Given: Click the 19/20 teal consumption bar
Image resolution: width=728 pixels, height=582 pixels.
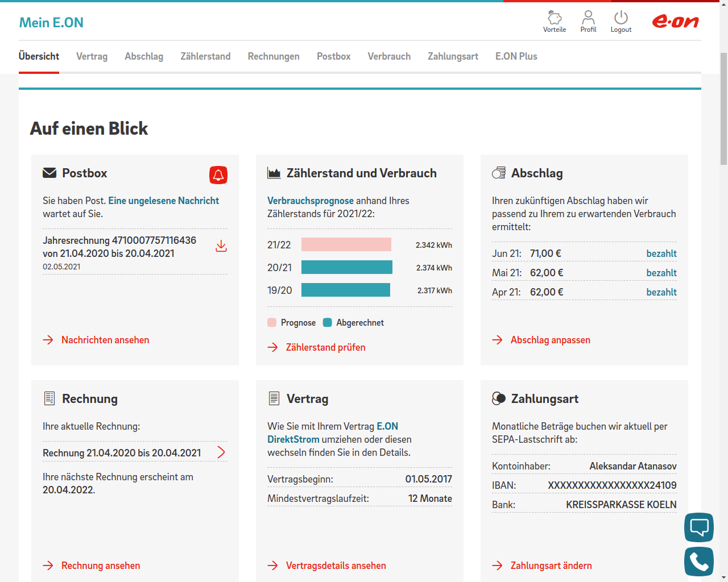Looking at the screenshot, I should coord(346,290).
